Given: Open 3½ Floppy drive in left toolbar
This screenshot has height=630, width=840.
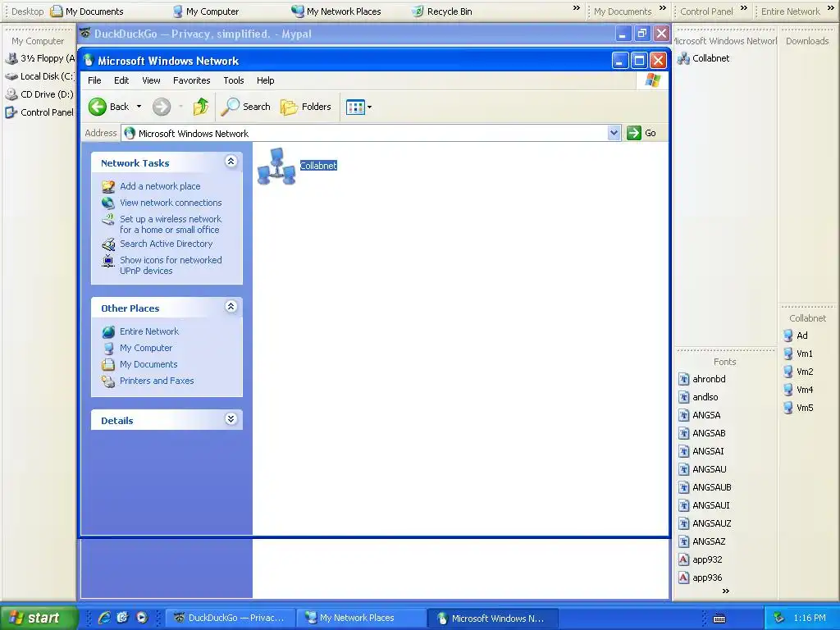Looking at the screenshot, I should pos(40,58).
